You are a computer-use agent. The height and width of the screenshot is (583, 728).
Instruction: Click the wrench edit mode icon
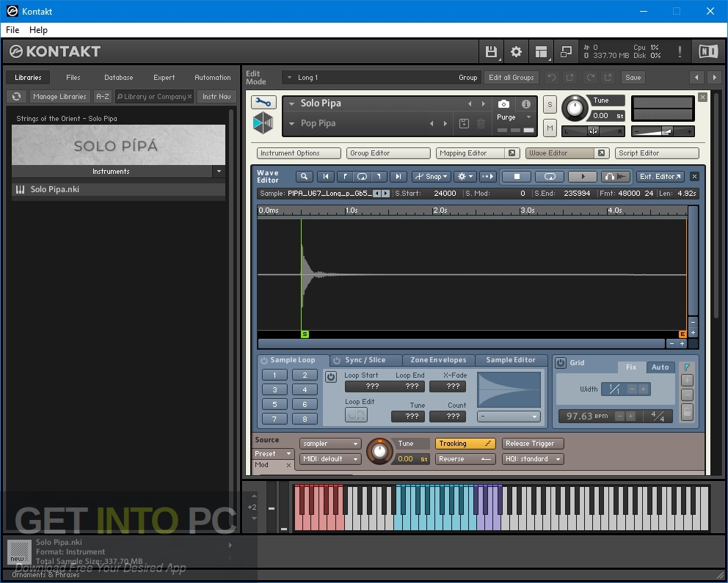pyautogui.click(x=263, y=102)
